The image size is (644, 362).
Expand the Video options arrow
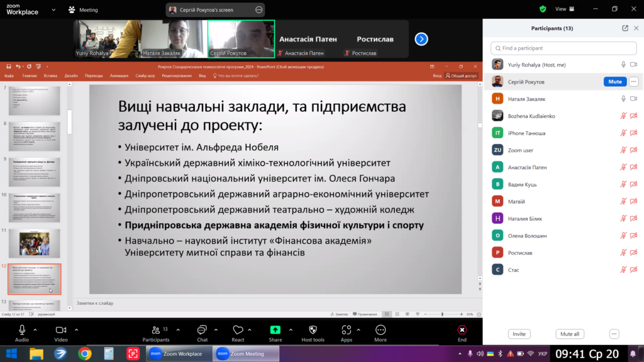[76, 329]
